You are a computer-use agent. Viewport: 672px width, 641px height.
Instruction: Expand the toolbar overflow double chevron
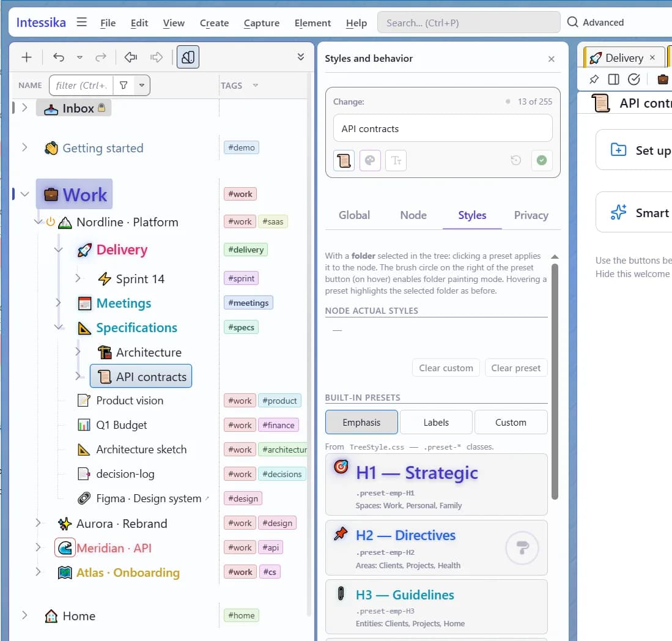tap(301, 57)
